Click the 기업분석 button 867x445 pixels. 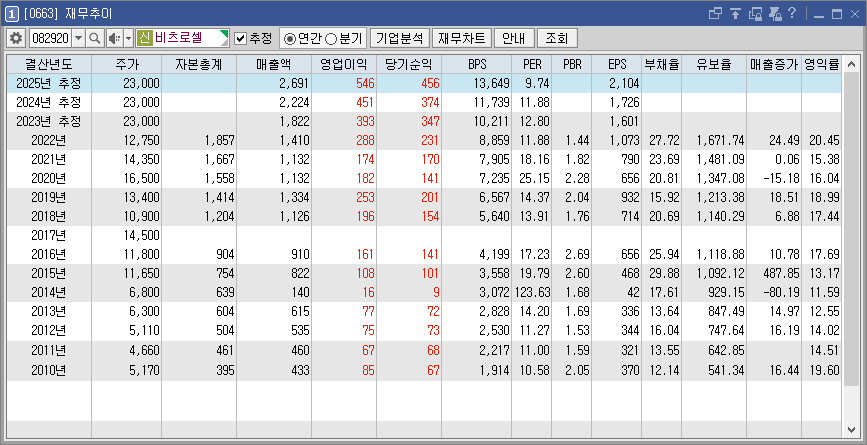399,38
